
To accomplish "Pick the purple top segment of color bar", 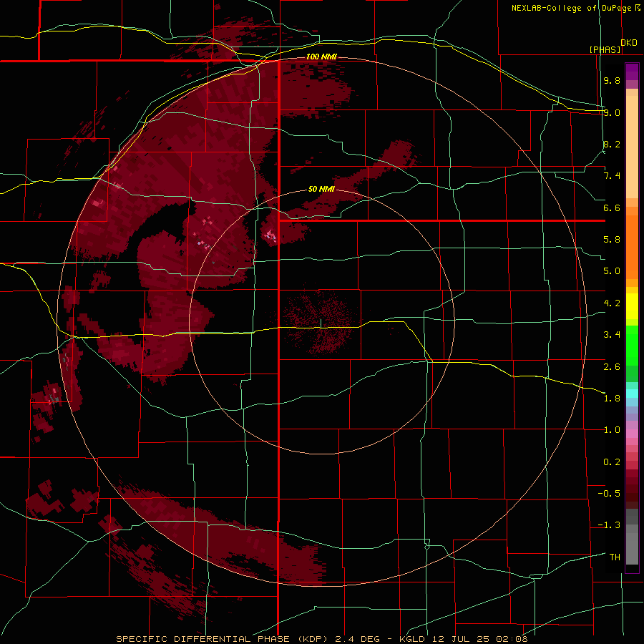I will 632,72.
